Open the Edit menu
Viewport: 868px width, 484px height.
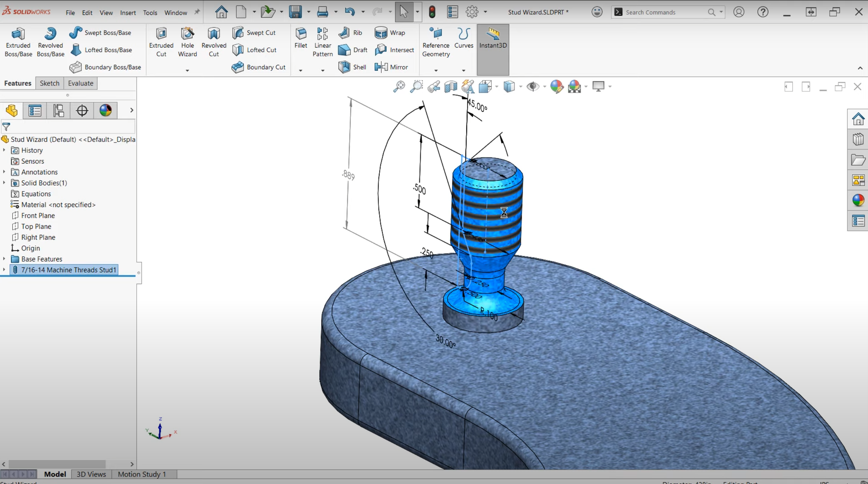click(x=87, y=13)
